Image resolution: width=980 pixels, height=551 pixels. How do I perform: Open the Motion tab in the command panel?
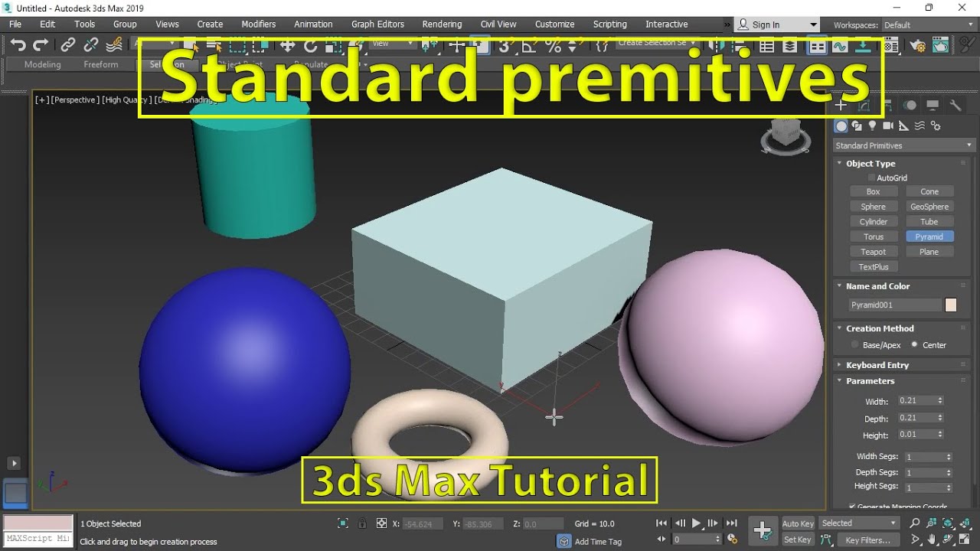[910, 106]
